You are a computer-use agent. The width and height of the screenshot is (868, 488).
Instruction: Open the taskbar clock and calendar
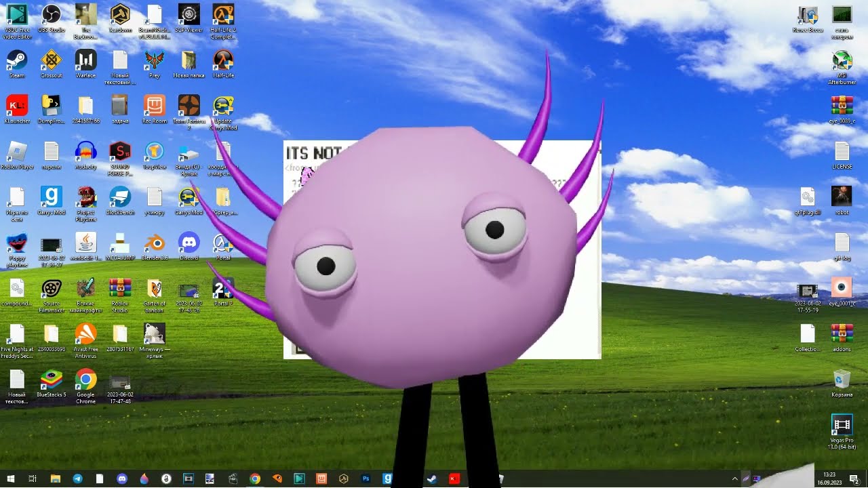pos(829,479)
